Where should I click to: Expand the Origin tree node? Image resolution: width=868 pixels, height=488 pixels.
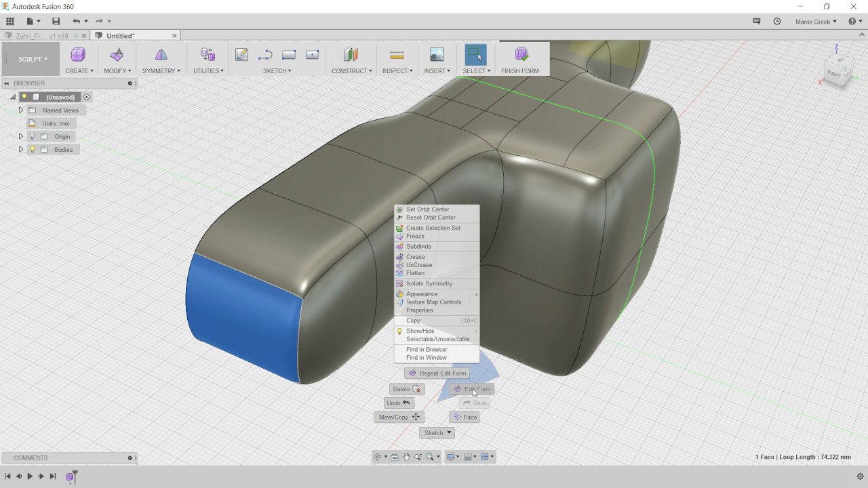[21, 136]
